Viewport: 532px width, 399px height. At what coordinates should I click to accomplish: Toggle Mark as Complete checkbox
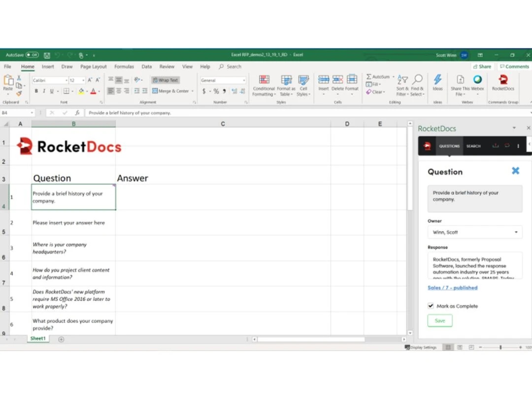click(431, 306)
